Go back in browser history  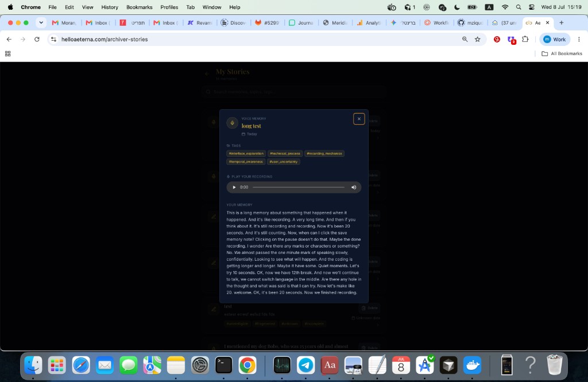click(x=9, y=39)
